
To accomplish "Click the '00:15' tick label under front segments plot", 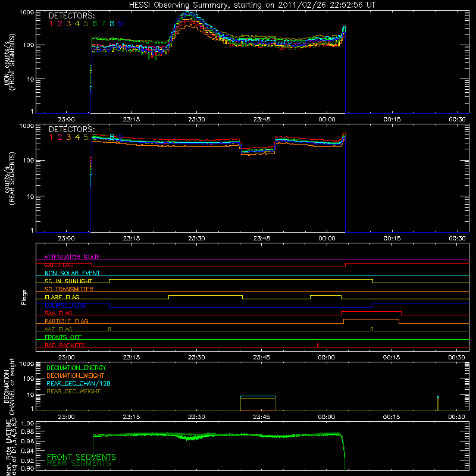I will 392,120.
